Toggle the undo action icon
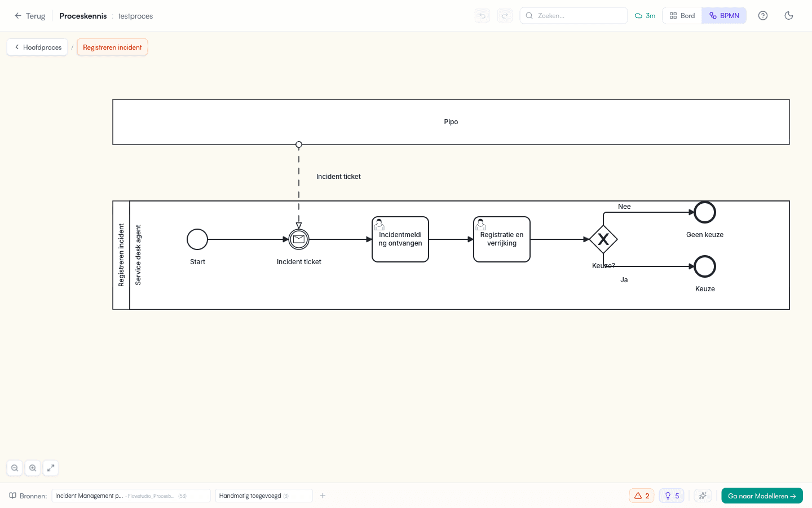 click(482, 15)
